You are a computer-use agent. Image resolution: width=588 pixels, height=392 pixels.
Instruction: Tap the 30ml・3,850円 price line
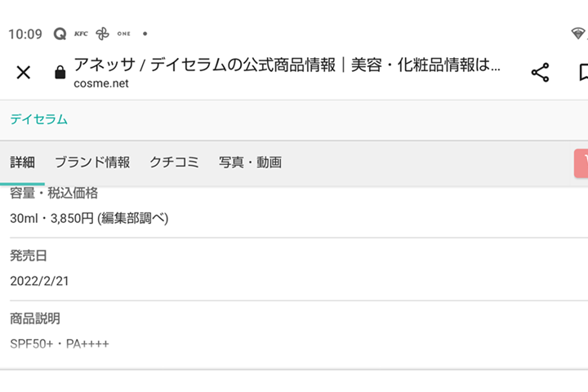click(89, 219)
